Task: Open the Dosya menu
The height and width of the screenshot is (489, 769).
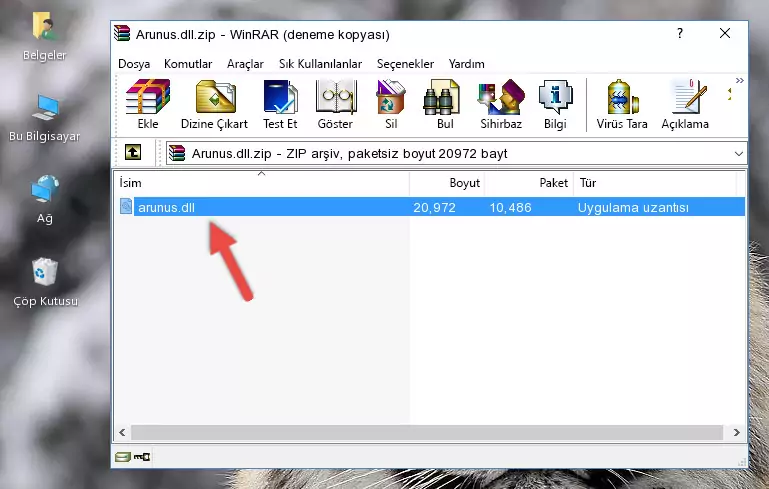Action: [x=134, y=64]
